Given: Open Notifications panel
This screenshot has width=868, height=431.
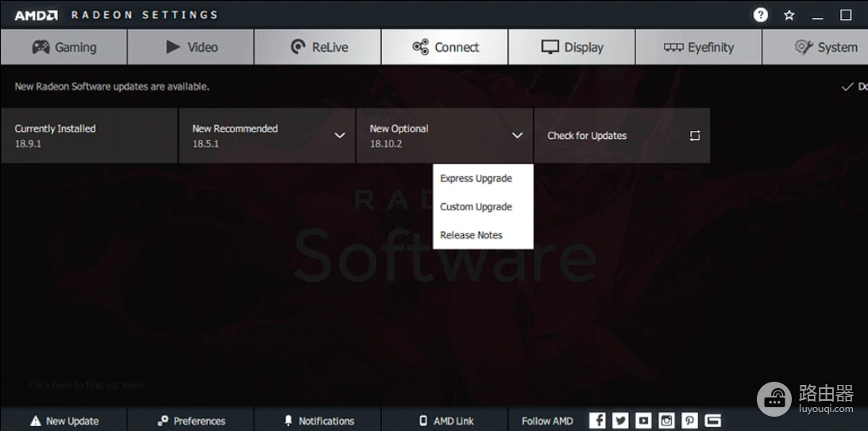Looking at the screenshot, I should 318,421.
